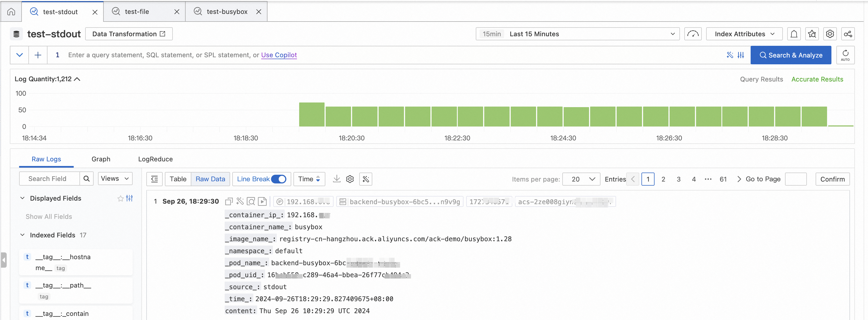Open the Last 15 Minutes time dropdown

click(x=578, y=34)
